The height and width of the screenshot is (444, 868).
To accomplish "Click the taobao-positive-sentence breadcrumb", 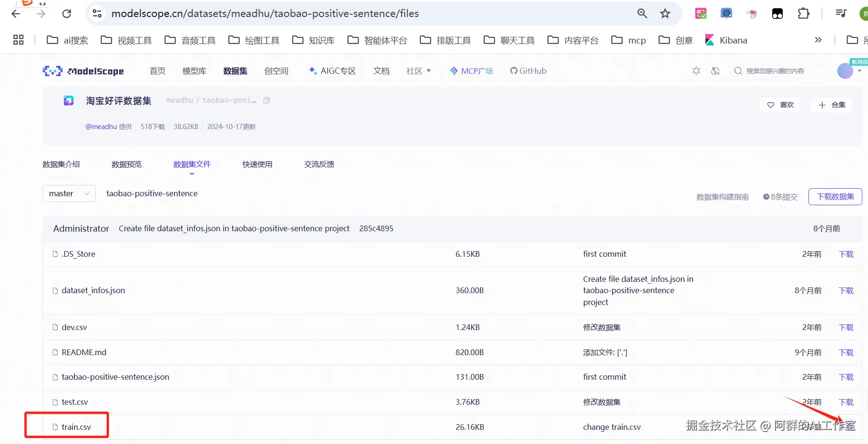I will [x=152, y=193].
